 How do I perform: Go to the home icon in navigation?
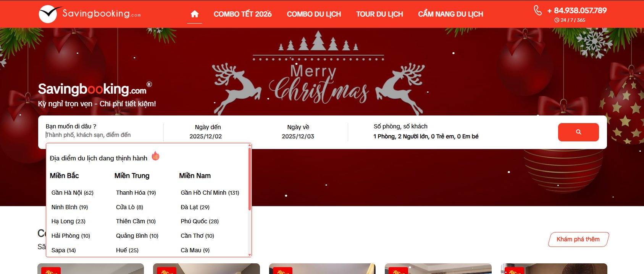[195, 14]
